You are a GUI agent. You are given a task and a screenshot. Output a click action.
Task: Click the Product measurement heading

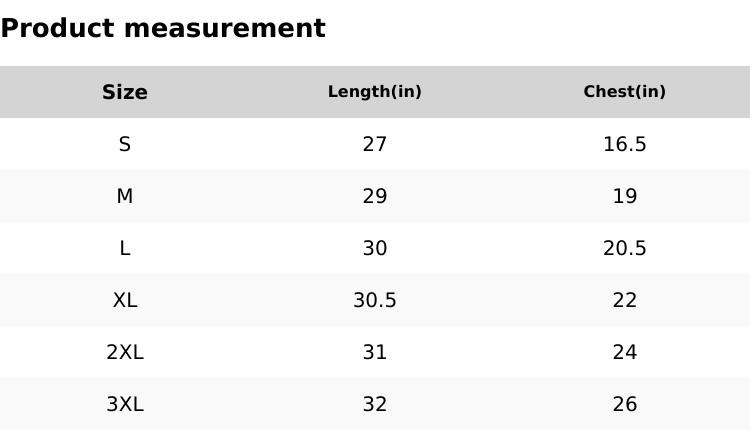pos(163,28)
